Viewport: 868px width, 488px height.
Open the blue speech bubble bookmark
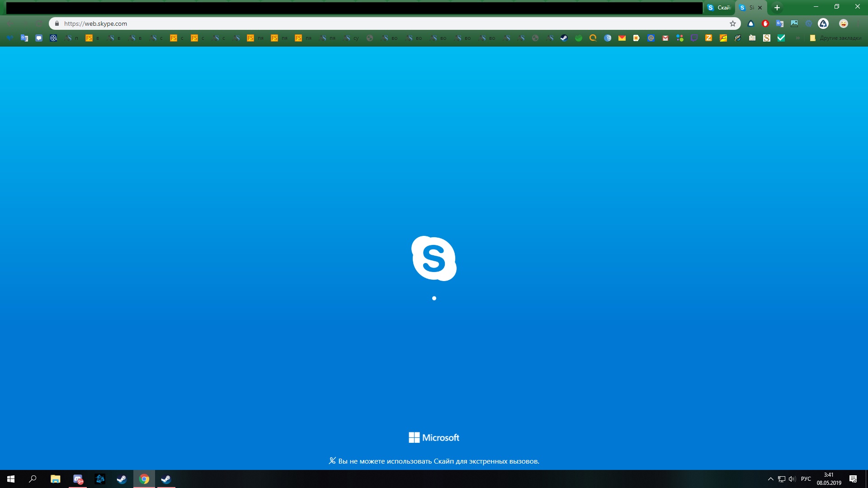(39, 38)
